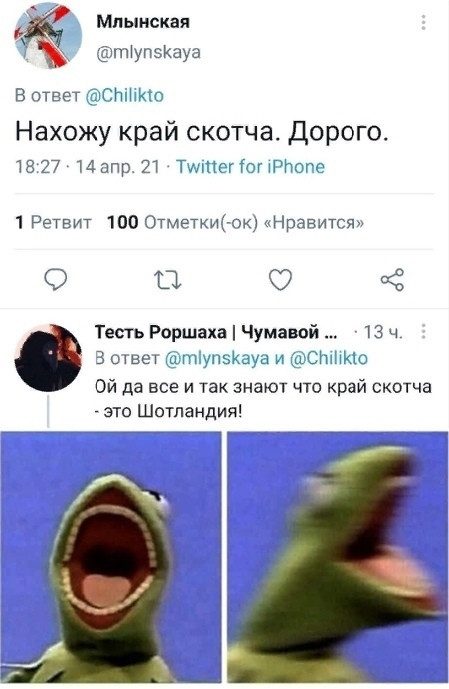This screenshot has height=689, width=449.
Task: Open Тесть Роршаха display name
Action: click(x=216, y=332)
